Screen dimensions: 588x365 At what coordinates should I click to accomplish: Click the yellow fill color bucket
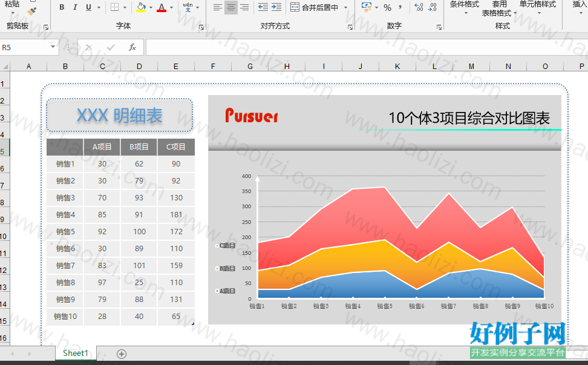141,7
